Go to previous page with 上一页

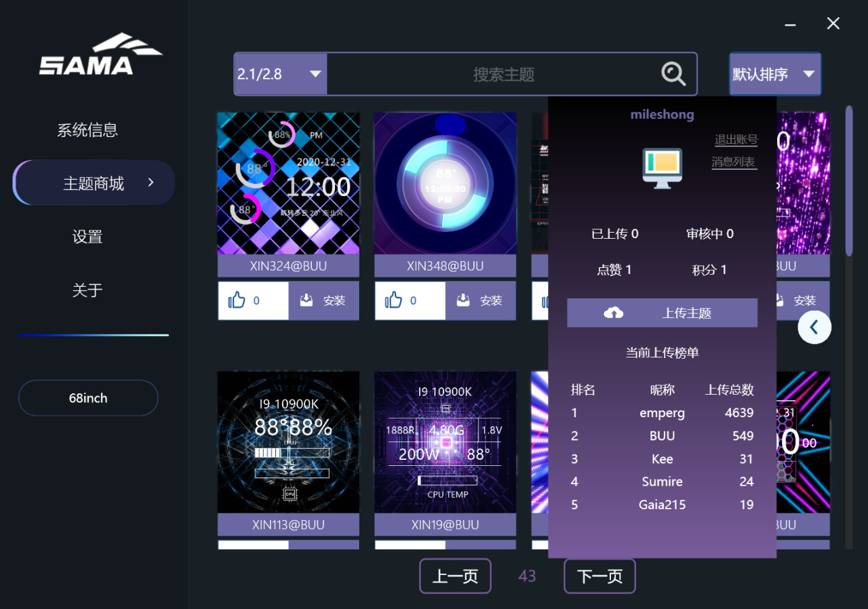[455, 576]
